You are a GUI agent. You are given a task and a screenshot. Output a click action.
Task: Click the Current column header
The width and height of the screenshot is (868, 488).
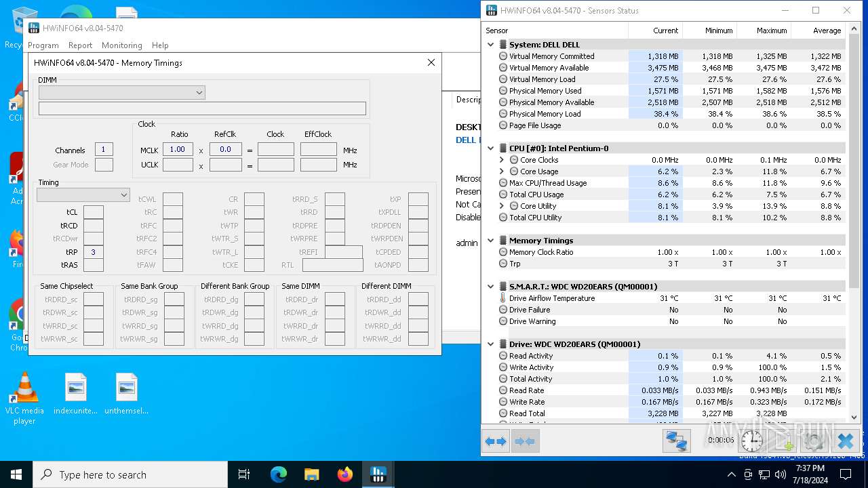click(655, 30)
